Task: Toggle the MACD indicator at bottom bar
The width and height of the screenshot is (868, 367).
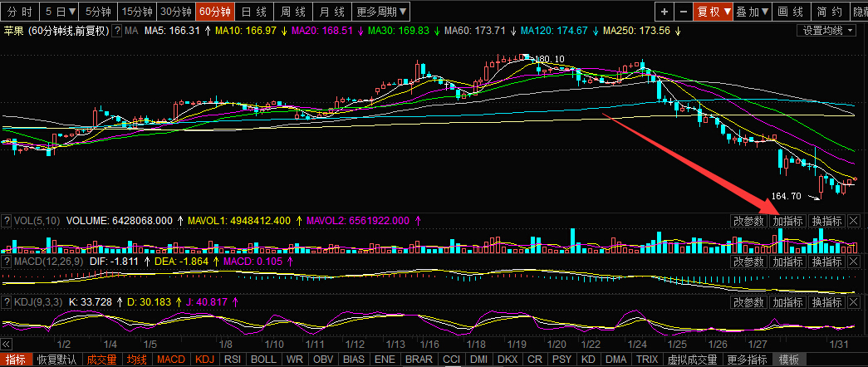Action: coord(171,360)
